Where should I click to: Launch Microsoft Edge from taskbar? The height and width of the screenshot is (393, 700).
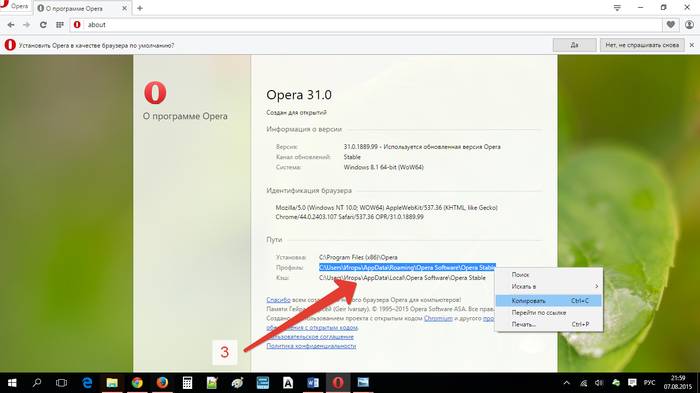click(87, 383)
